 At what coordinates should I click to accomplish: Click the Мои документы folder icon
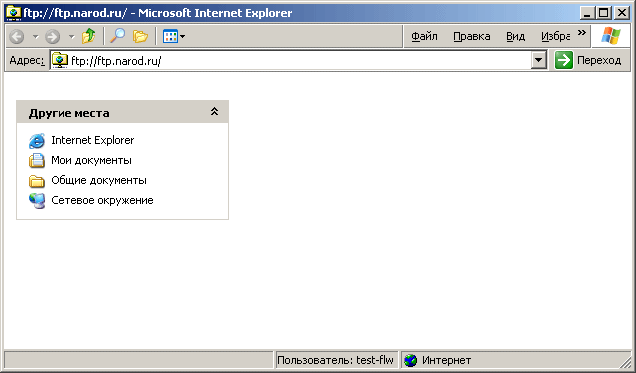[x=37, y=161]
